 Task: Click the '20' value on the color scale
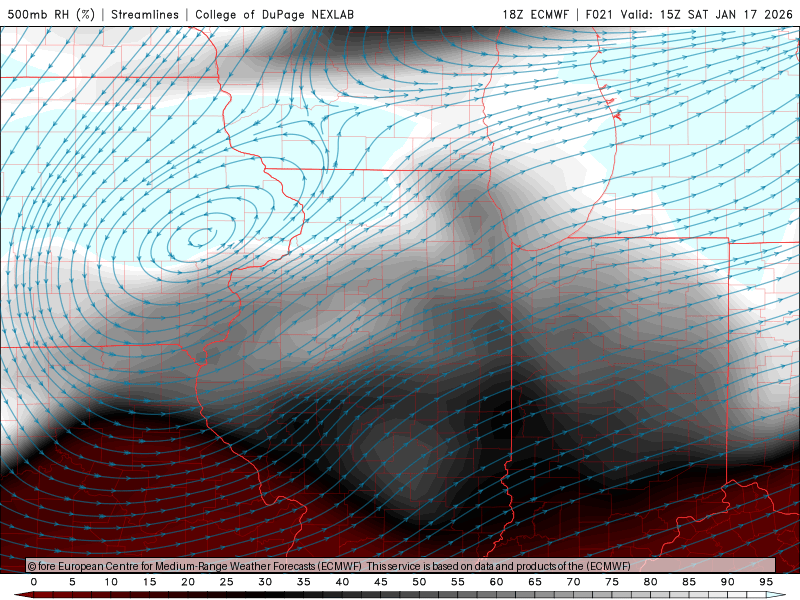tap(188, 582)
